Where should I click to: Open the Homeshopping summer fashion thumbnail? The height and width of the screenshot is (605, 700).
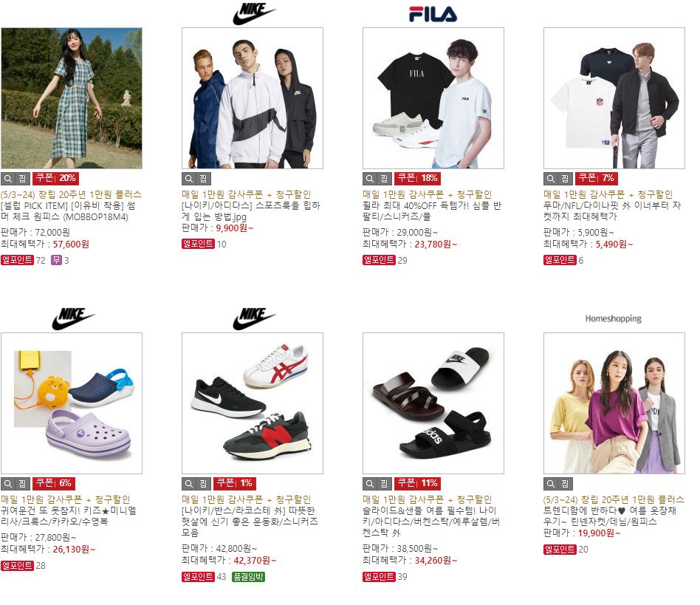coord(614,403)
